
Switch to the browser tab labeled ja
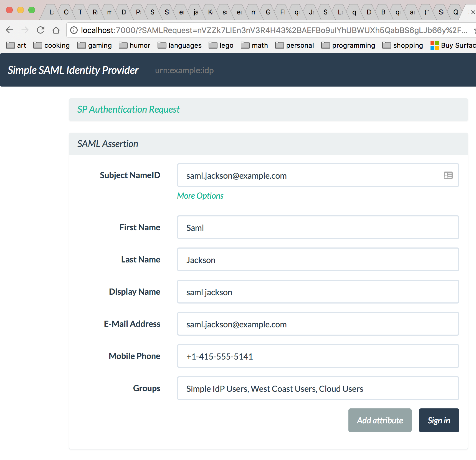coord(196,12)
